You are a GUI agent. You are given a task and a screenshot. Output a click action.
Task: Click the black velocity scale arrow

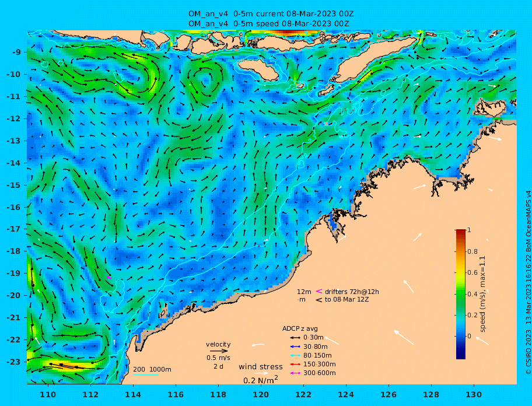[x=219, y=351]
